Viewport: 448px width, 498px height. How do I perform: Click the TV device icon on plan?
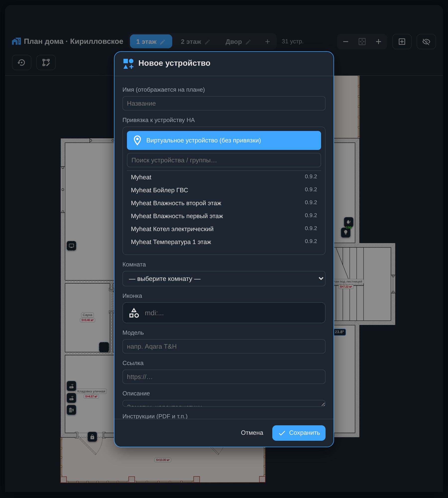pos(71,246)
